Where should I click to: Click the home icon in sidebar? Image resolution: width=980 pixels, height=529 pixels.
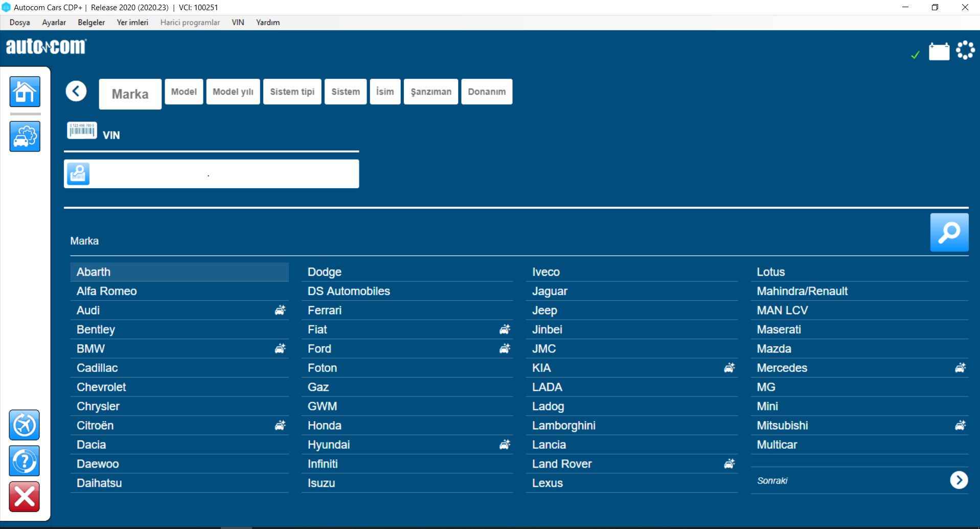pos(25,92)
